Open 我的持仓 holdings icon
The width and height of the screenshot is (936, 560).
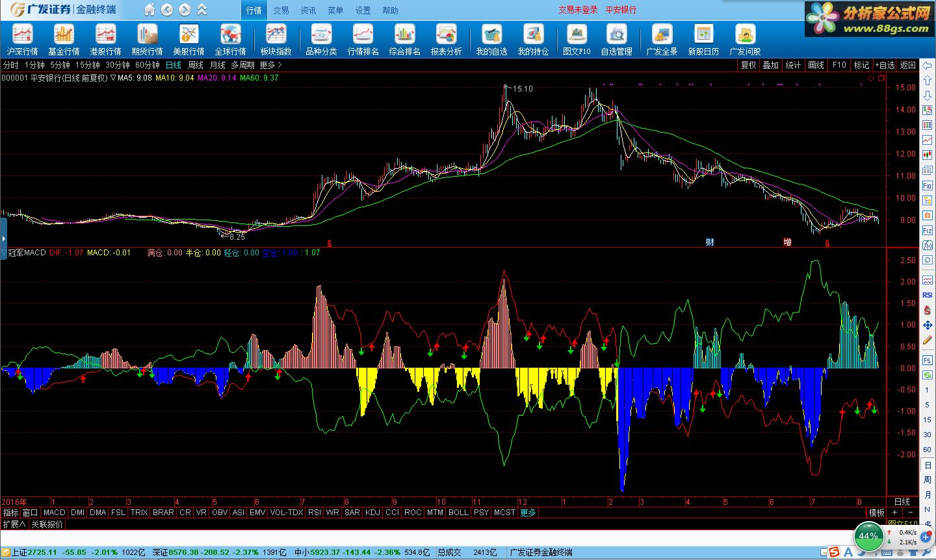(x=533, y=40)
